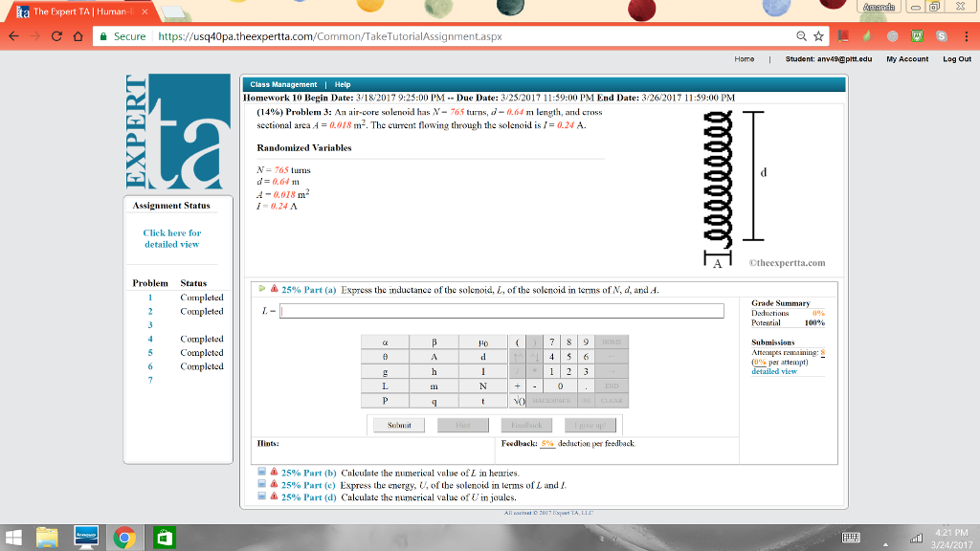Click the touch keyboard icon in the system tray
Image resolution: width=980 pixels, height=551 pixels.
pos(851,538)
